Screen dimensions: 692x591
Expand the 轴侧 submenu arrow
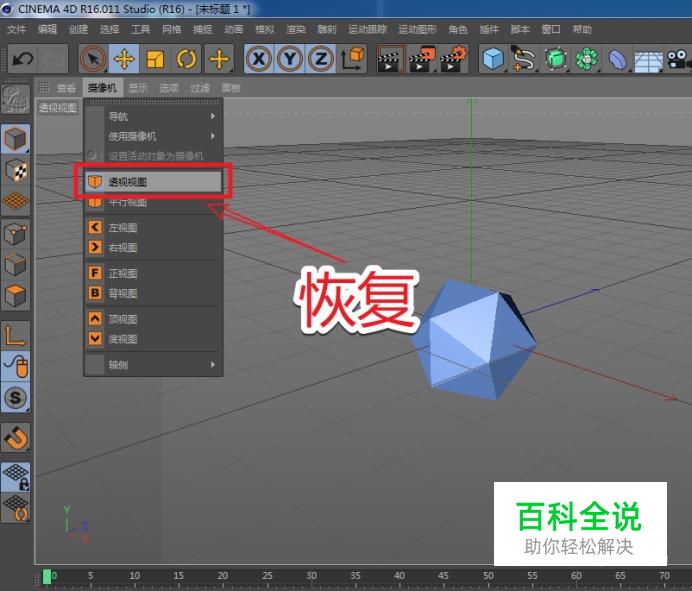[213, 365]
